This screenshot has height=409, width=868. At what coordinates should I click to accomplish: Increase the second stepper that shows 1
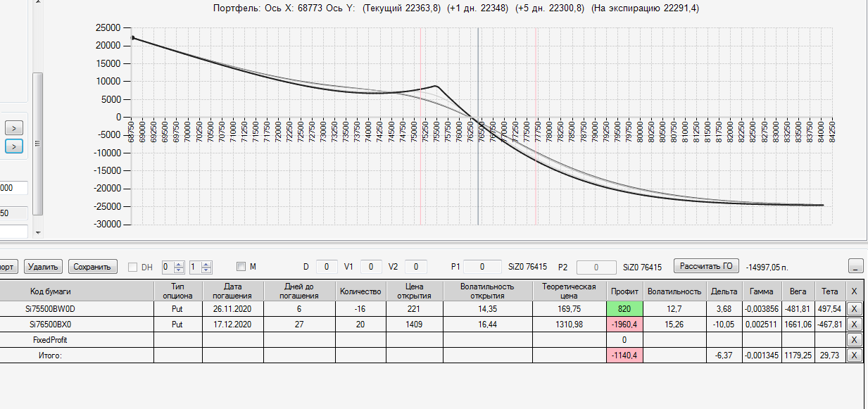point(206,264)
